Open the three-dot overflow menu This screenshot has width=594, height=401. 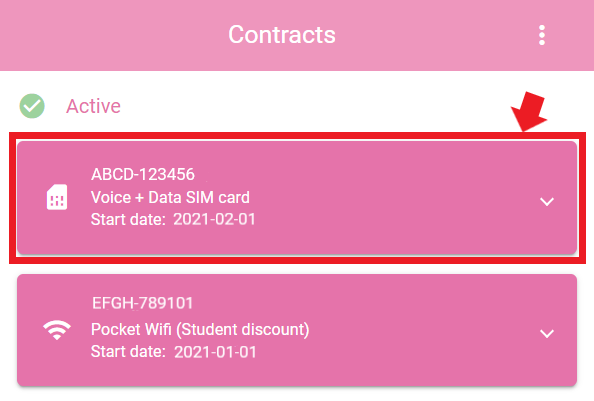tap(542, 35)
